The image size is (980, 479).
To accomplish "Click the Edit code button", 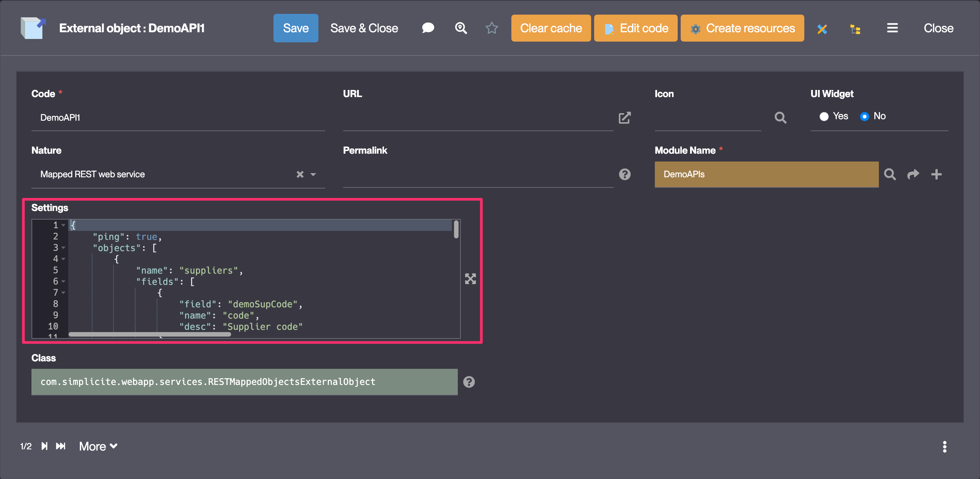I will pos(635,28).
